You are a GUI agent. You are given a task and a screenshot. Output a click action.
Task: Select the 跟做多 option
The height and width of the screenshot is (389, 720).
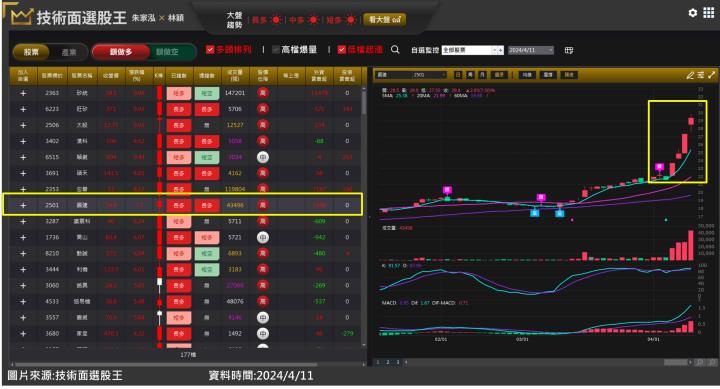[x=121, y=52]
